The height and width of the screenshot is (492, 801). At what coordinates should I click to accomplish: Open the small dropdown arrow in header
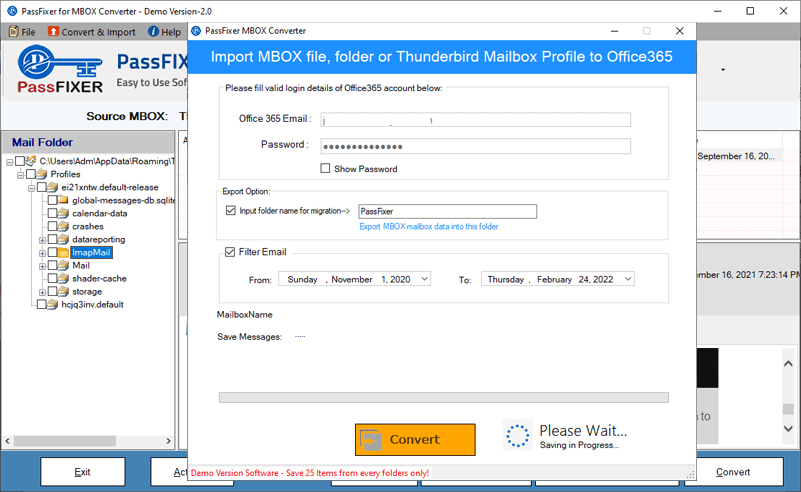(x=723, y=69)
